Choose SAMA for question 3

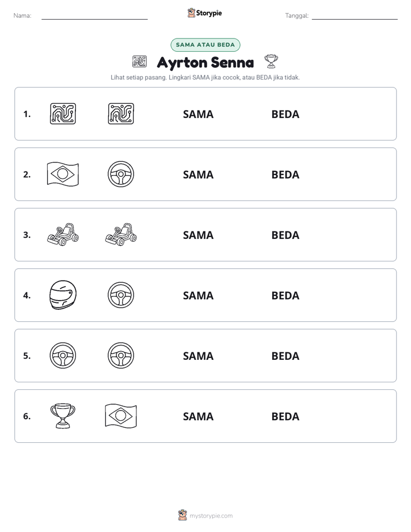point(198,235)
